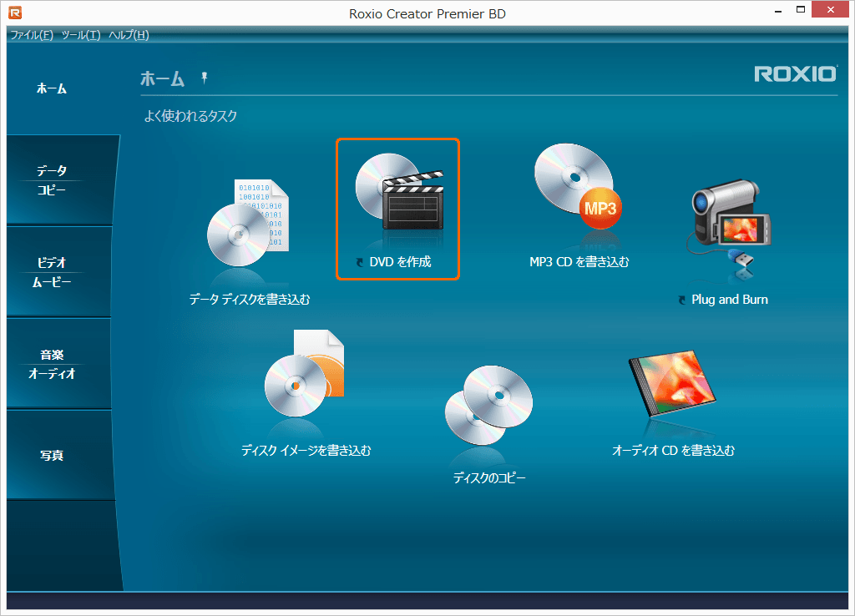Click the ディスクのコピー label
This screenshot has height=616, width=855.
click(x=489, y=478)
